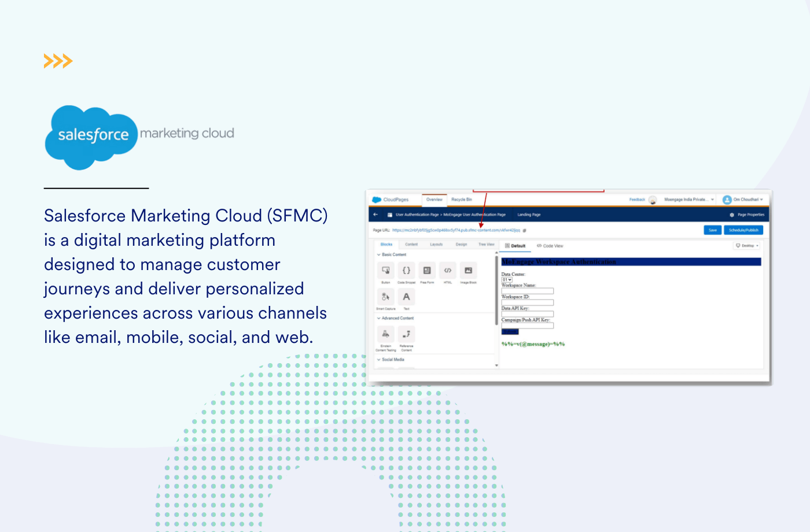Image resolution: width=810 pixels, height=532 pixels.
Task: Select the HTML block icon
Action: (x=448, y=271)
